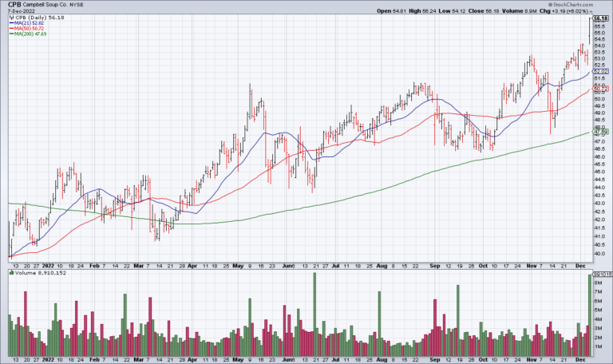Screen dimensions: 613x364
Task: Click the Chg +3.19 (+6.02%) value
Action: coord(564,11)
